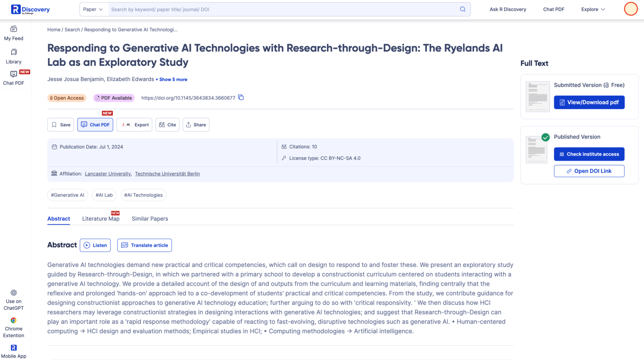The image size is (644, 360).
Task: Click the search magnifier icon
Action: click(462, 9)
